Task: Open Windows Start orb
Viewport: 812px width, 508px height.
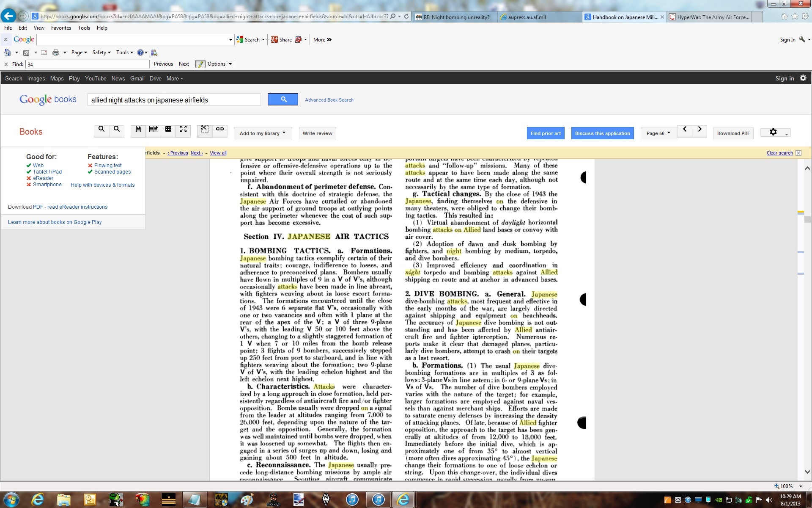Action: pos(11,500)
